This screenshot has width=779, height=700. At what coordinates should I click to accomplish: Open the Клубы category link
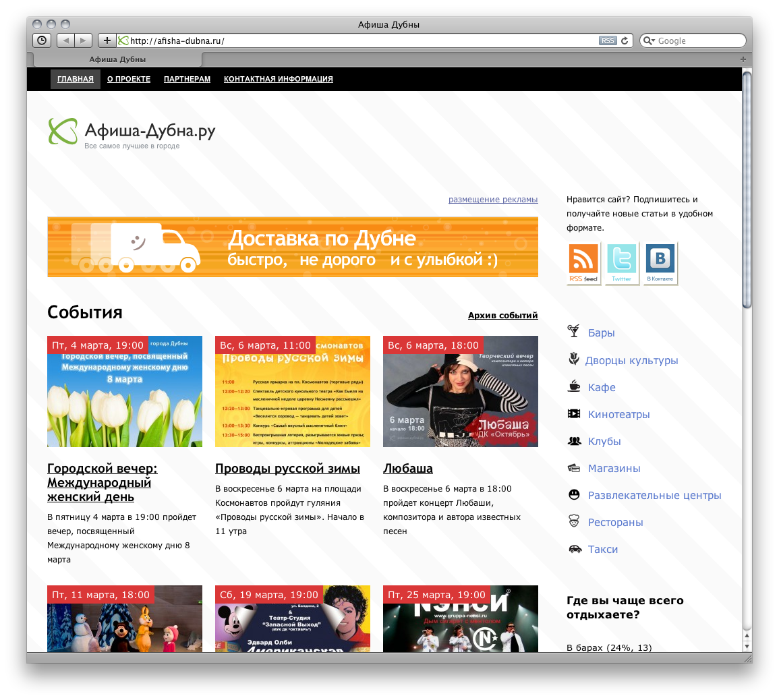[604, 442]
